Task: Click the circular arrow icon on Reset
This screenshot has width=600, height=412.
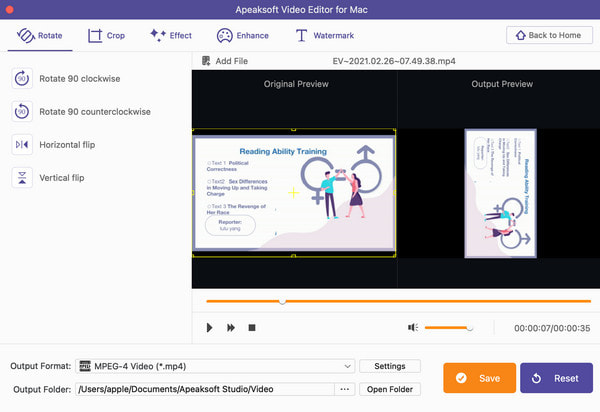Action: tap(536, 378)
